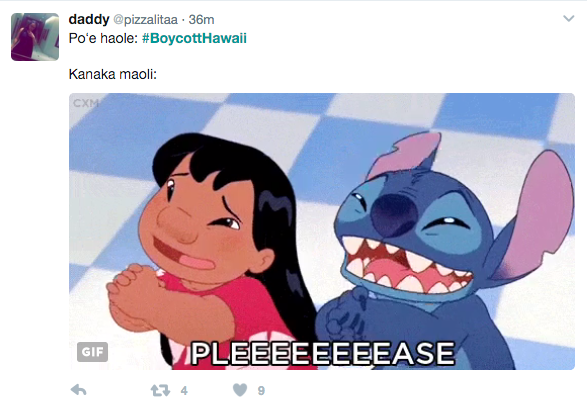Image resolution: width=587 pixels, height=408 pixels.
Task: View the like count of 9
Action: tap(261, 391)
